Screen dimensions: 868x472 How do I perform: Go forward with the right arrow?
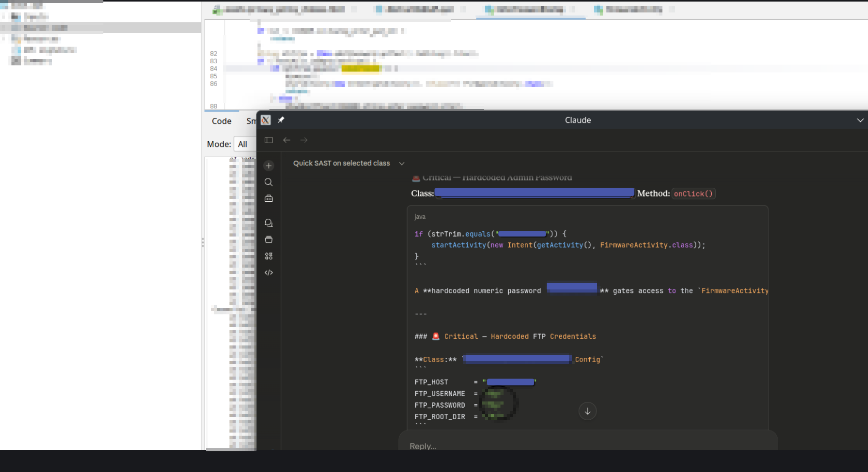pos(304,140)
